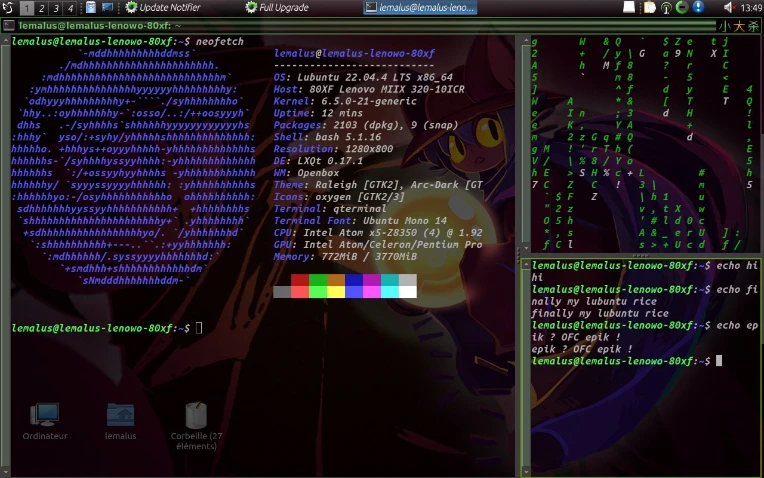
Task: Activate the Full Upgrade taskbar entry
Action: tap(277, 7)
